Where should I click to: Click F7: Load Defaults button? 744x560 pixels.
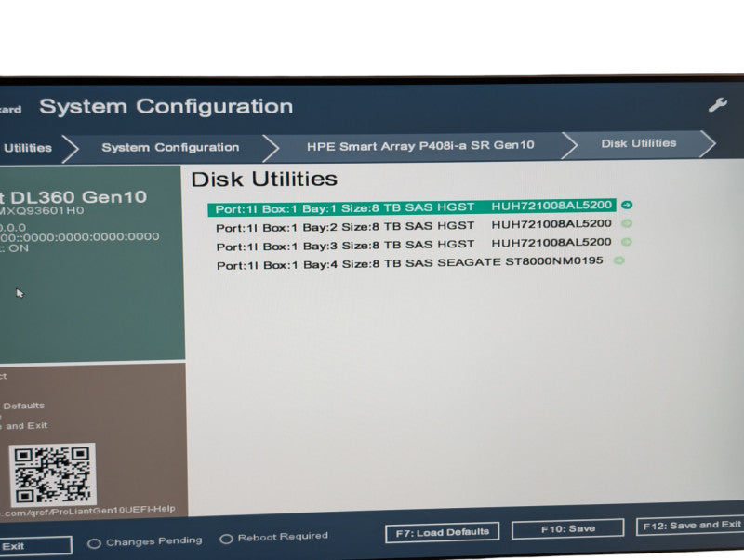tap(443, 532)
